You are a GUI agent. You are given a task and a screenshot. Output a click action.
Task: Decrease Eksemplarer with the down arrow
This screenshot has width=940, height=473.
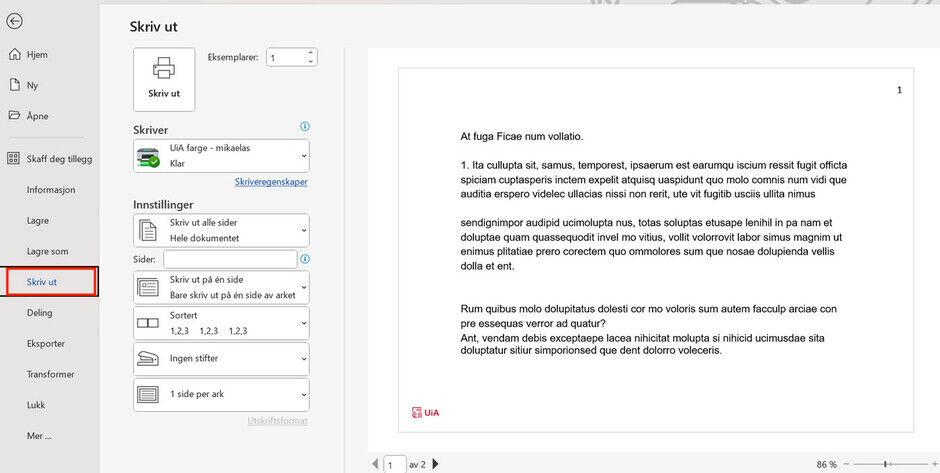coord(311,62)
